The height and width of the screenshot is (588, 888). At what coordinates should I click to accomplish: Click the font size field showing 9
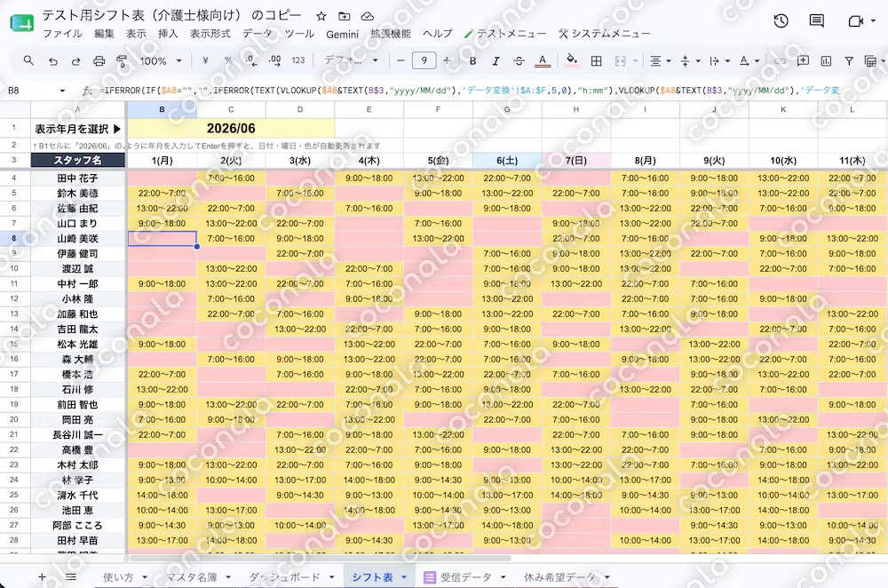click(424, 60)
